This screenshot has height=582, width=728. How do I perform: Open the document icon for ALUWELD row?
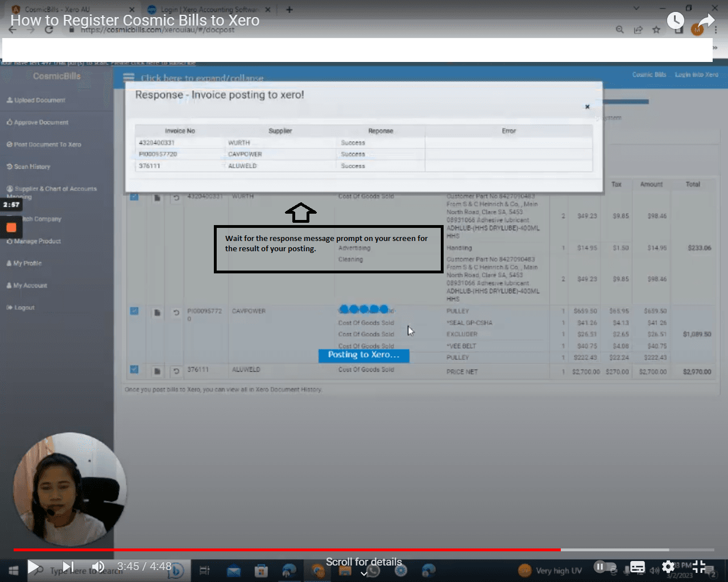[157, 371]
